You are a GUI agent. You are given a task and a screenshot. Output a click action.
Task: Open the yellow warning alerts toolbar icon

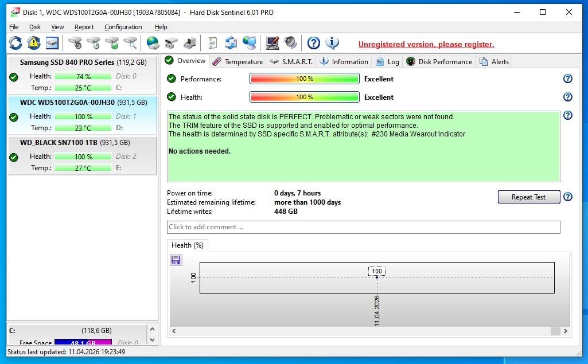pyautogui.click(x=34, y=43)
